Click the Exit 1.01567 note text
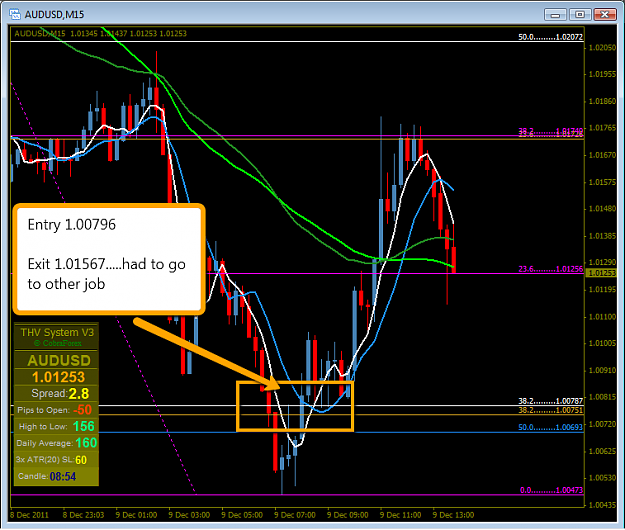This screenshot has height=530, width=625. point(106,274)
